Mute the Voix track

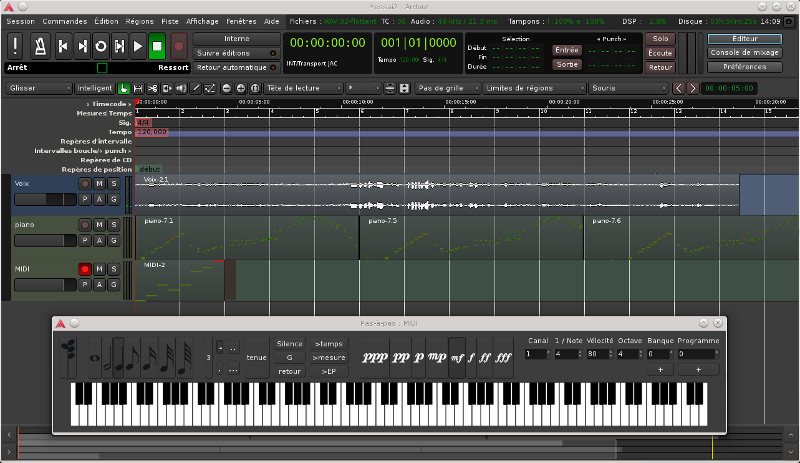point(99,184)
